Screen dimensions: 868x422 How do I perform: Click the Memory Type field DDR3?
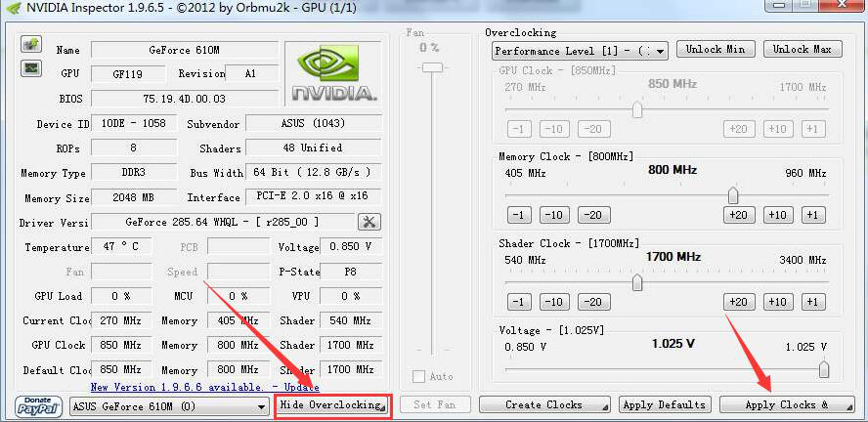pyautogui.click(x=133, y=173)
